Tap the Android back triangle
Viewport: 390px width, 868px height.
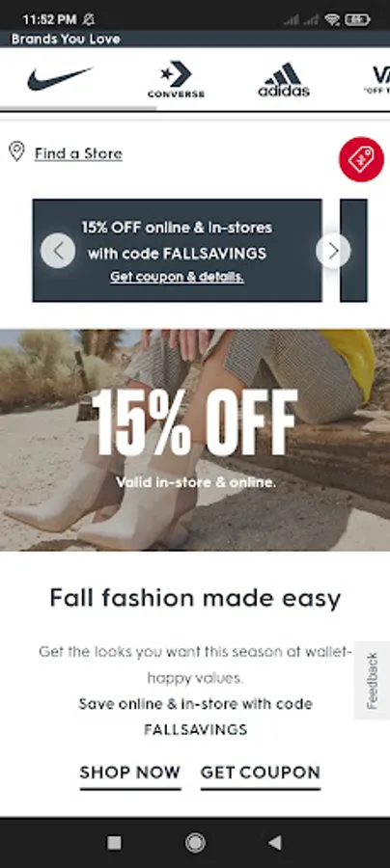[275, 843]
